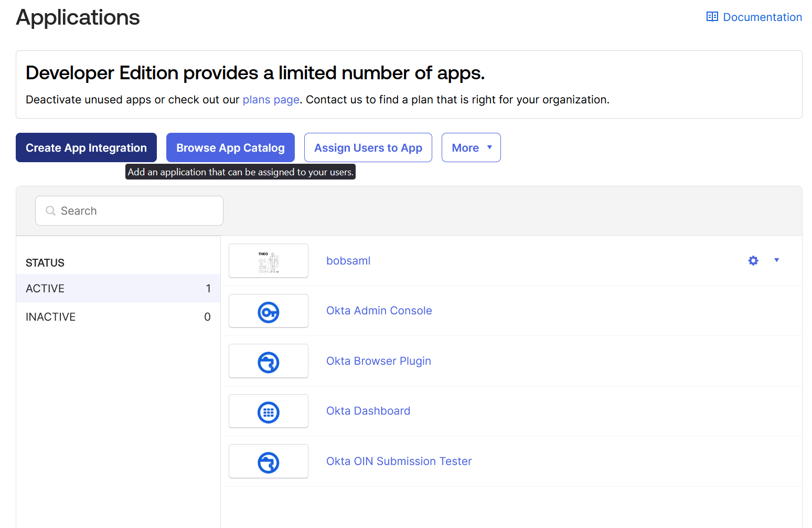
Task: Open the More dropdown menu
Action: [471, 148]
